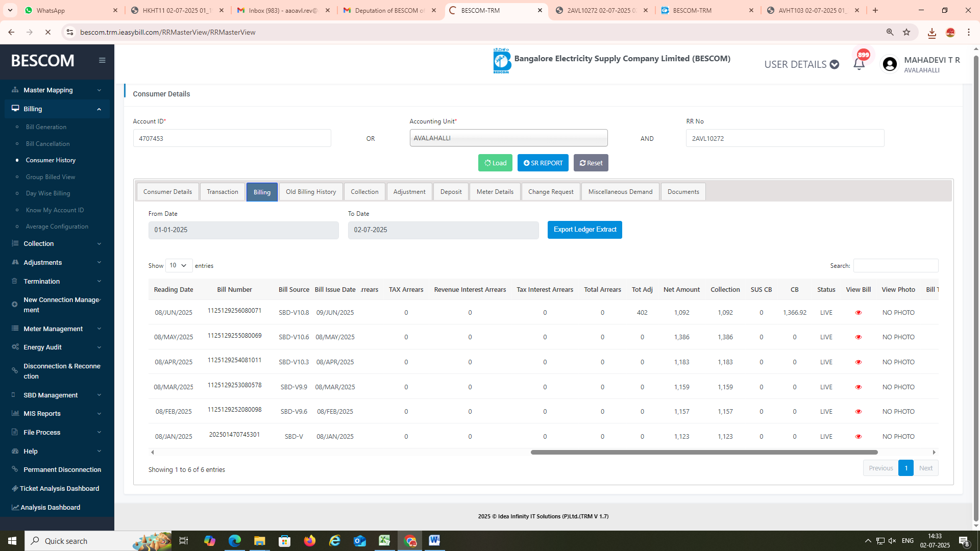The width and height of the screenshot is (980, 551).
Task: Click the table scroll right arrow
Action: (x=934, y=453)
